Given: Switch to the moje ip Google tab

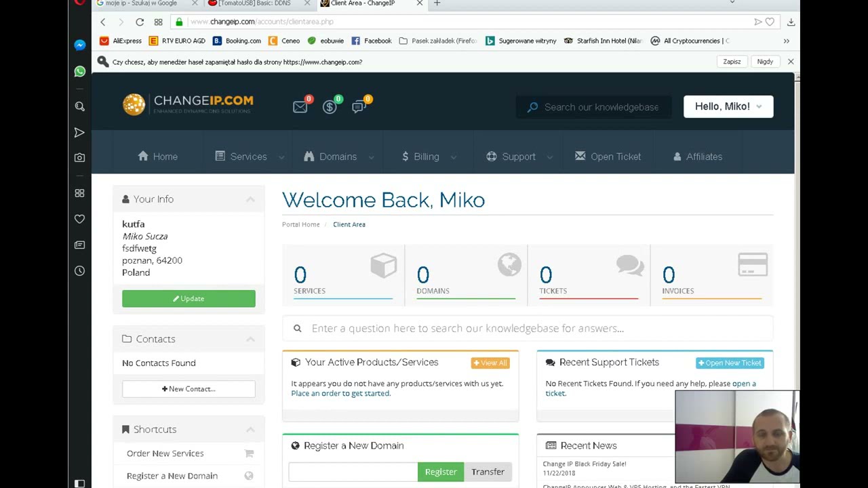Looking at the screenshot, I should click(x=142, y=3).
